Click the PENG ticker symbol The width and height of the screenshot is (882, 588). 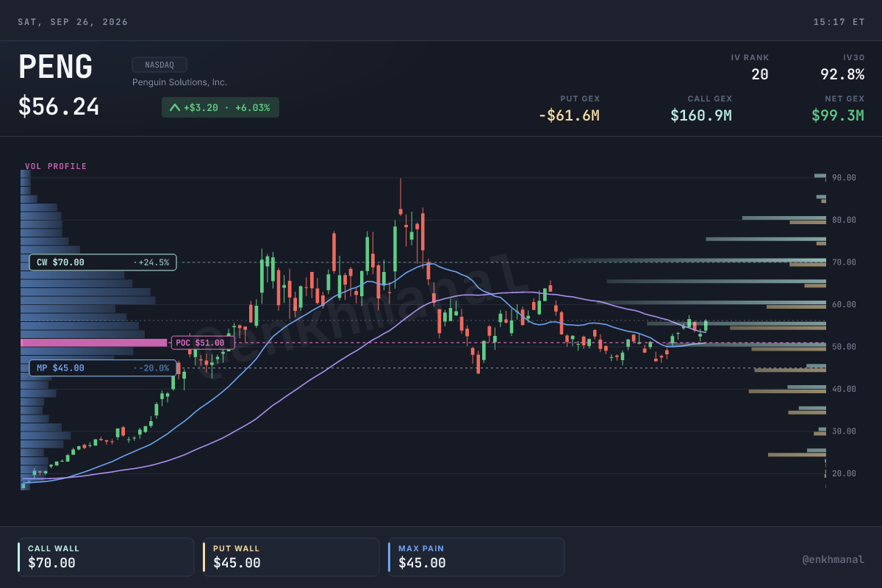click(55, 68)
